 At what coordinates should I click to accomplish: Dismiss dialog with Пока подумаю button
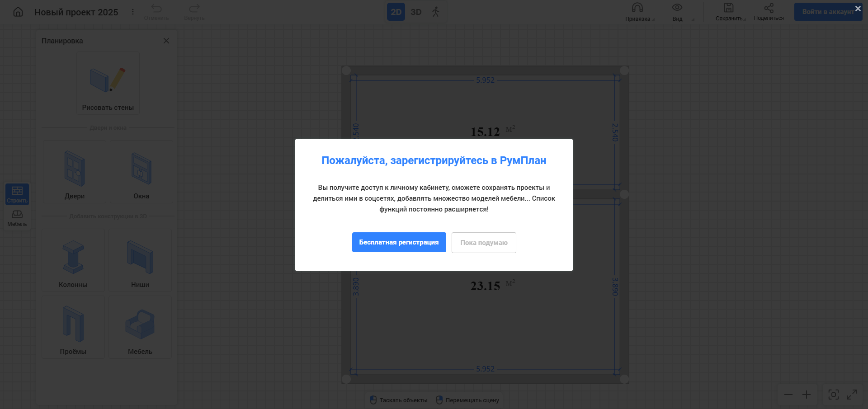(484, 243)
